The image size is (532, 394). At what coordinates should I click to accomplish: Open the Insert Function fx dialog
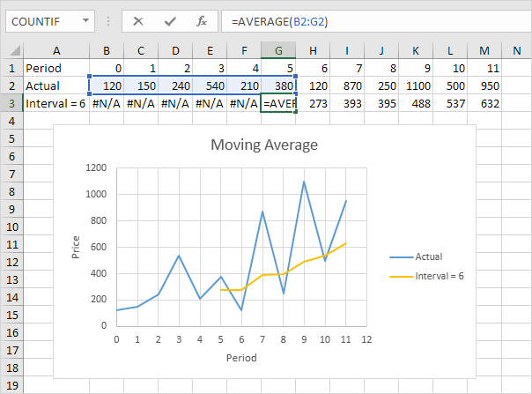click(x=201, y=19)
